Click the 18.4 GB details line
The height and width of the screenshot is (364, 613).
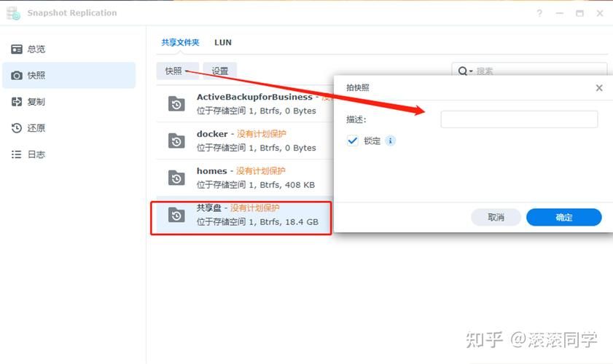(257, 222)
